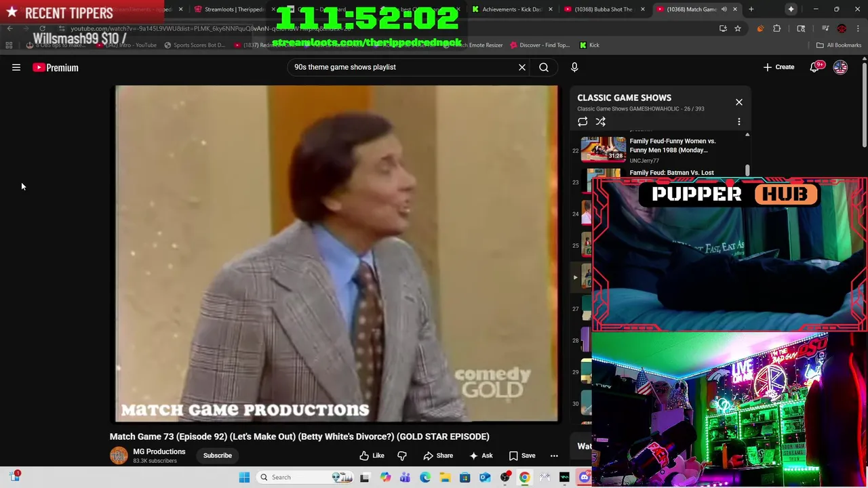868x488 pixels.
Task: Switch to Achievements - Kick Dashboard tab
Action: point(515,9)
